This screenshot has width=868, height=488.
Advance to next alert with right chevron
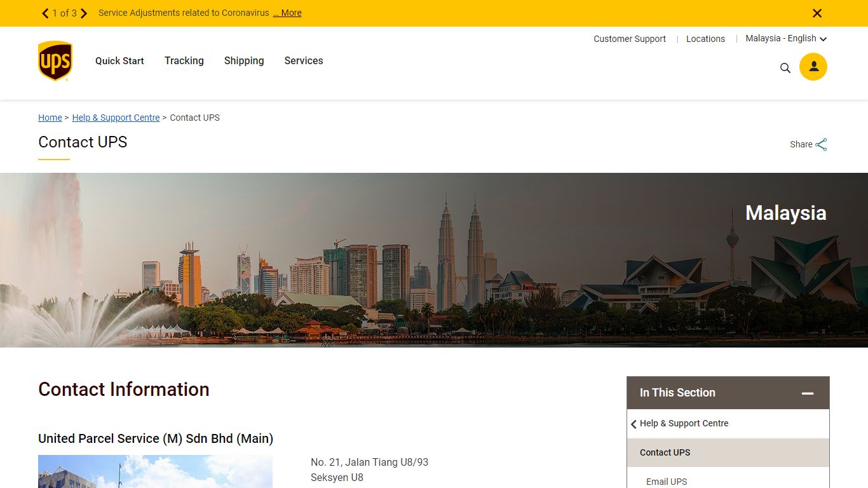coord(83,13)
